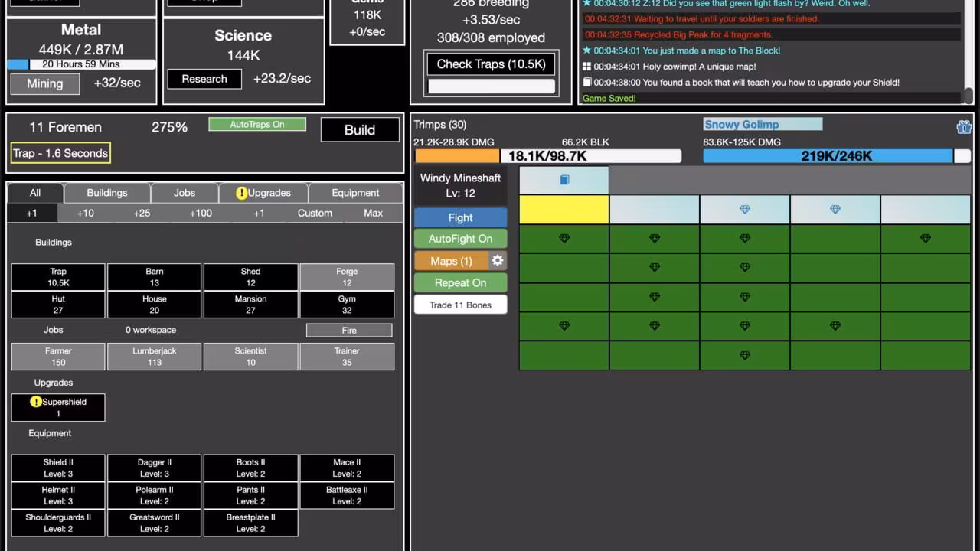This screenshot has height=551, width=980.
Task: Switch to the Jobs tab
Action: click(x=185, y=193)
